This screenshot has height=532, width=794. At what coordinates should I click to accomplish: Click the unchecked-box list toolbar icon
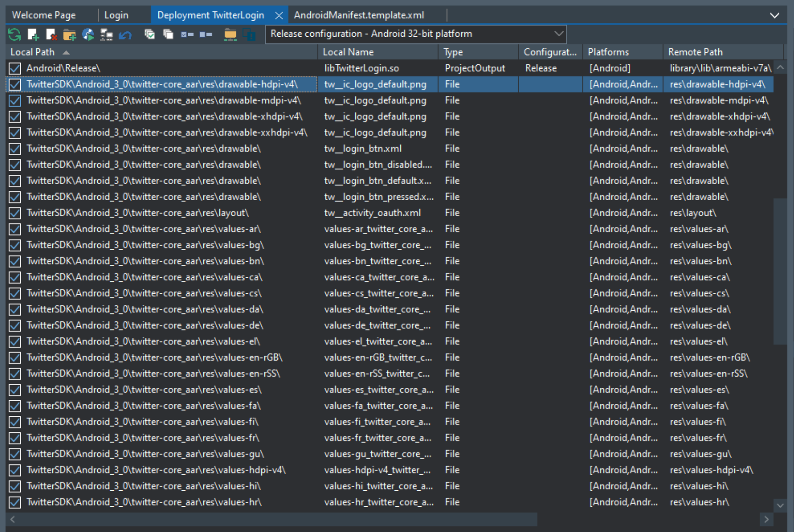coord(206,34)
